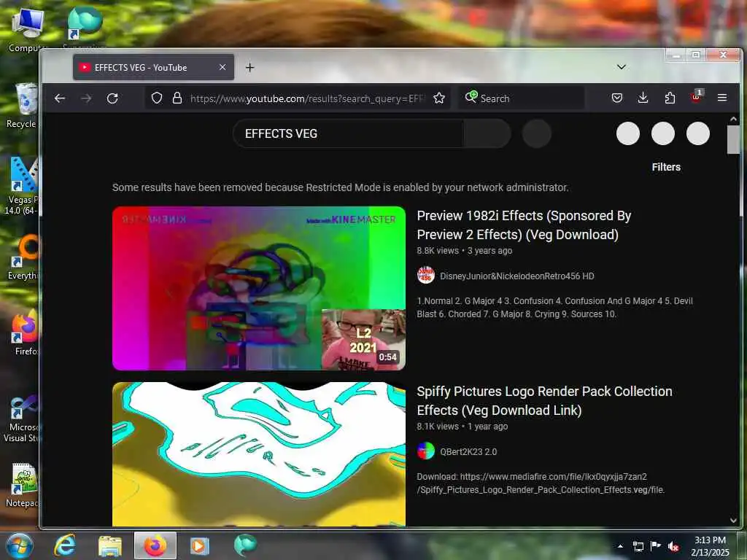Close the EFFECTS VEG - YouTube tab
This screenshot has height=560, width=747.
(222, 67)
